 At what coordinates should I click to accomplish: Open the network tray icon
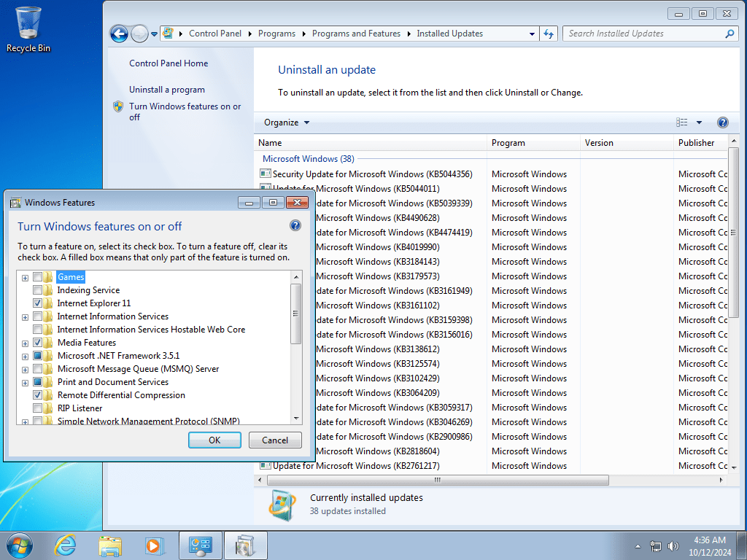click(656, 546)
